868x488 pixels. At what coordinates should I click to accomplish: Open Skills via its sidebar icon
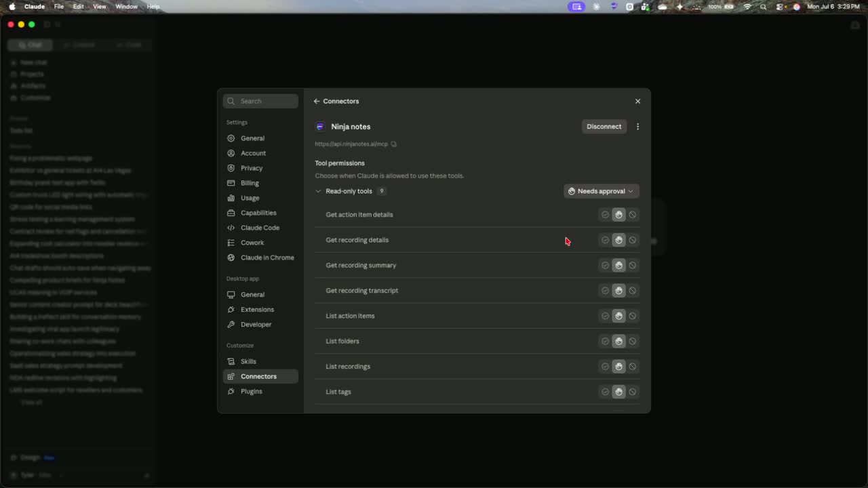pos(231,361)
